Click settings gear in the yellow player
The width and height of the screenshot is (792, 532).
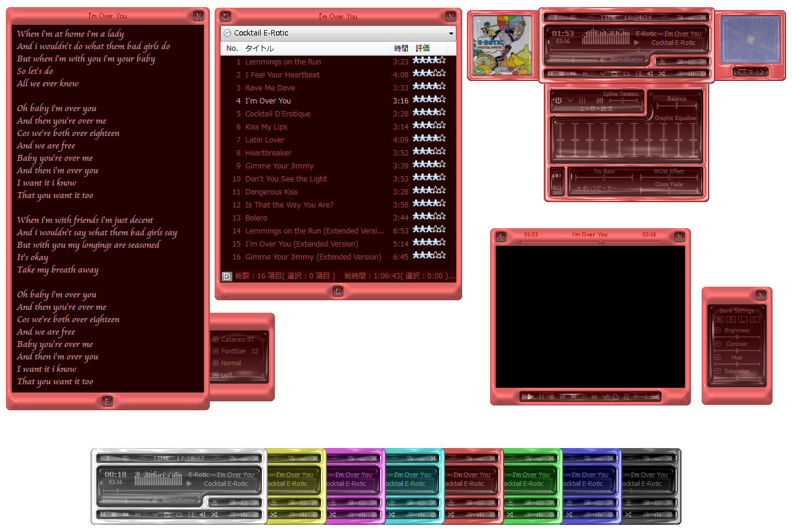(x=315, y=514)
